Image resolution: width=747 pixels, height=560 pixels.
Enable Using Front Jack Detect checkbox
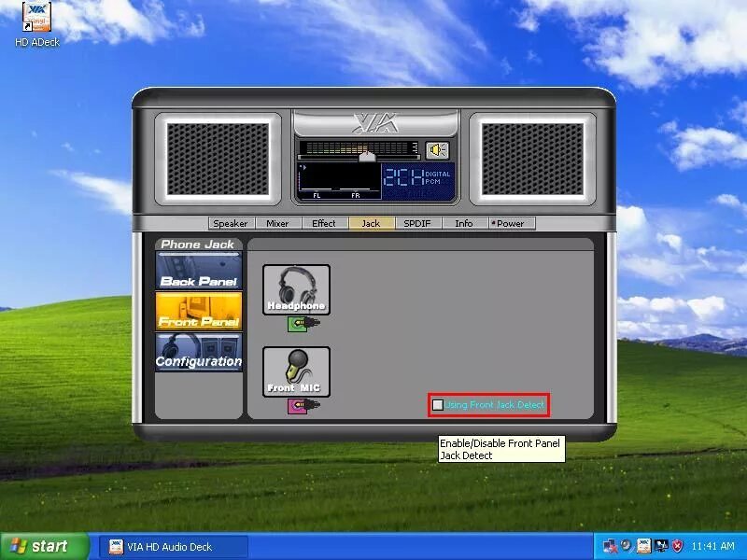[438, 405]
